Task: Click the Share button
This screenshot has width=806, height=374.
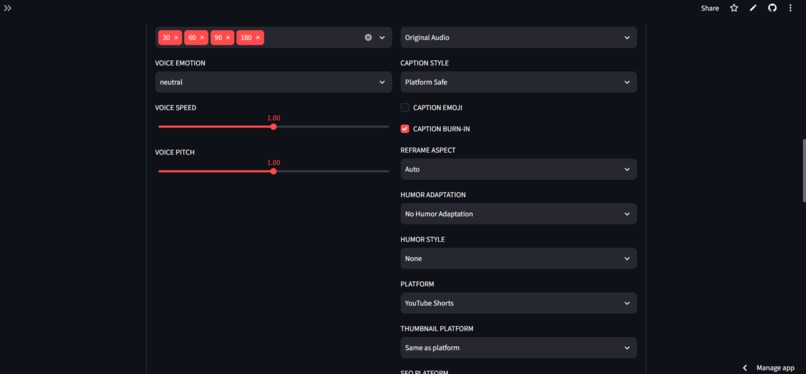Action: [x=710, y=8]
